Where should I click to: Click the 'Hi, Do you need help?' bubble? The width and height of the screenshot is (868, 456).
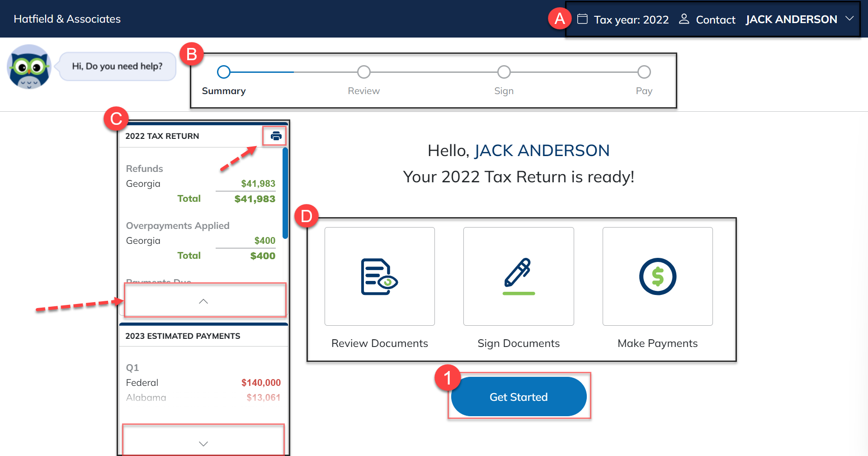click(x=117, y=66)
